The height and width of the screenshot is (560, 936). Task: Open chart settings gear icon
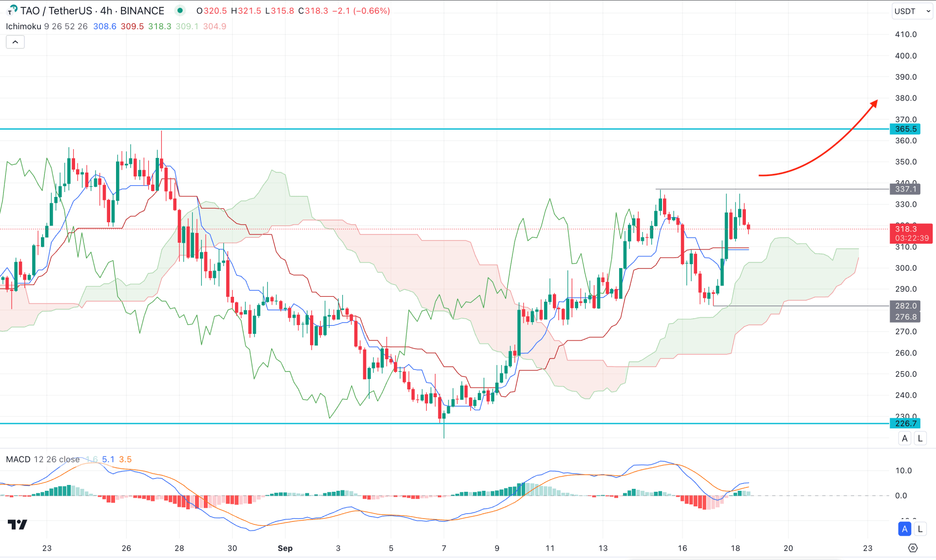point(913,548)
